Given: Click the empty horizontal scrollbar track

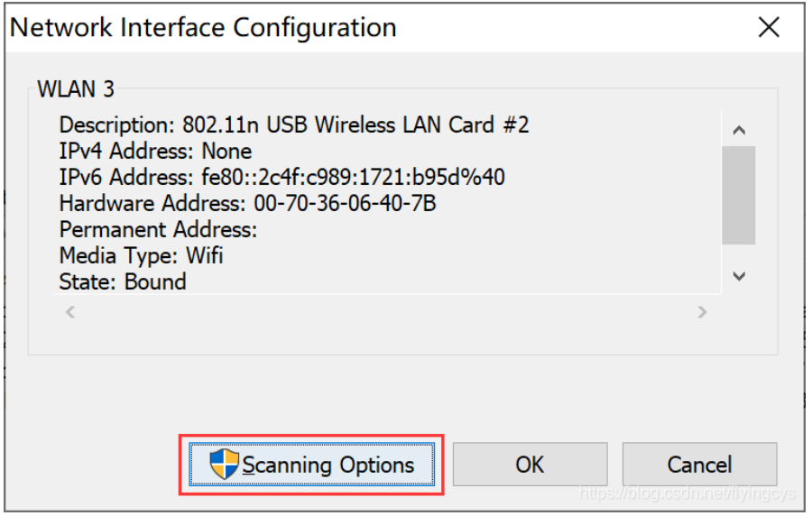Looking at the screenshot, I should 386,312.
